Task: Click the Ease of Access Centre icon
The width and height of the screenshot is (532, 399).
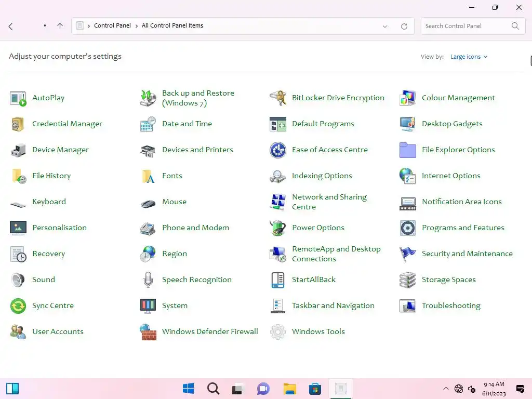Action: (x=278, y=150)
